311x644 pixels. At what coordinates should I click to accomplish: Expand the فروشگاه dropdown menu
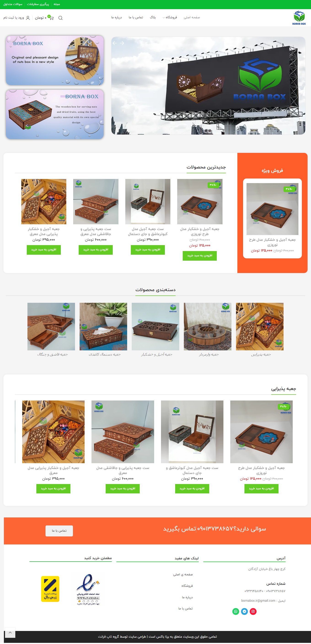[x=170, y=17]
